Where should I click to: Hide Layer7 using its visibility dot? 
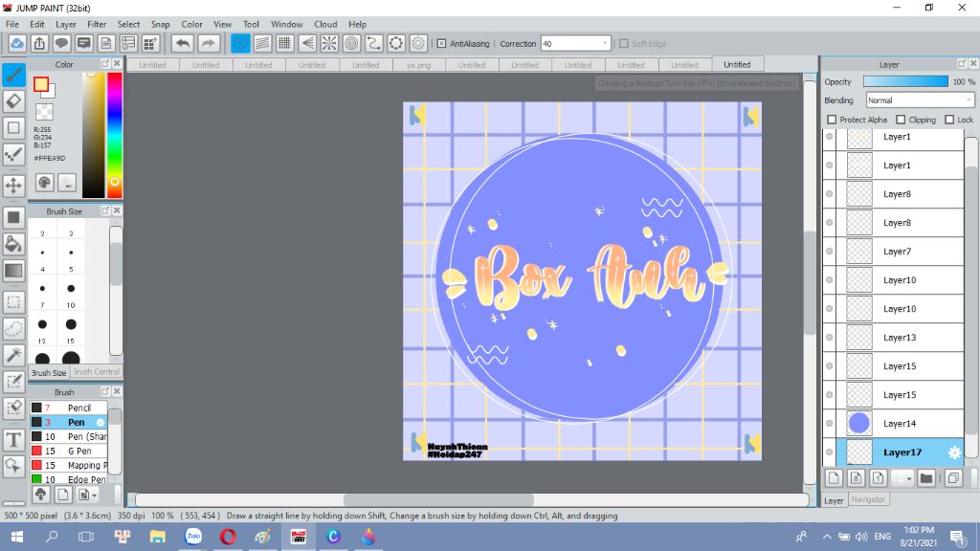click(x=830, y=252)
